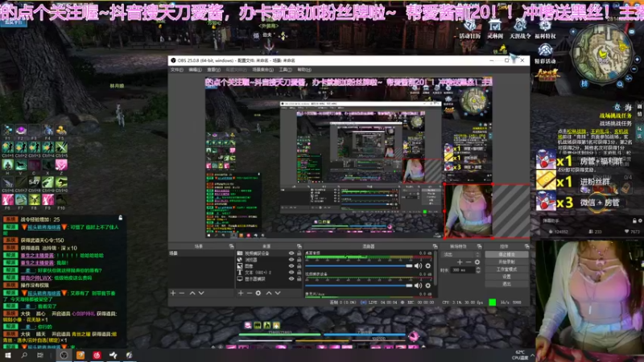Click the yellow-green F8 skill icon
Viewport: 644px width, 362px height.
click(x=35, y=200)
